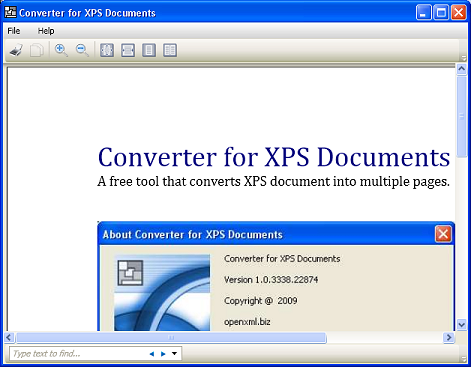
Task: Set zoom to actual size (100%) icon
Action: tap(107, 50)
